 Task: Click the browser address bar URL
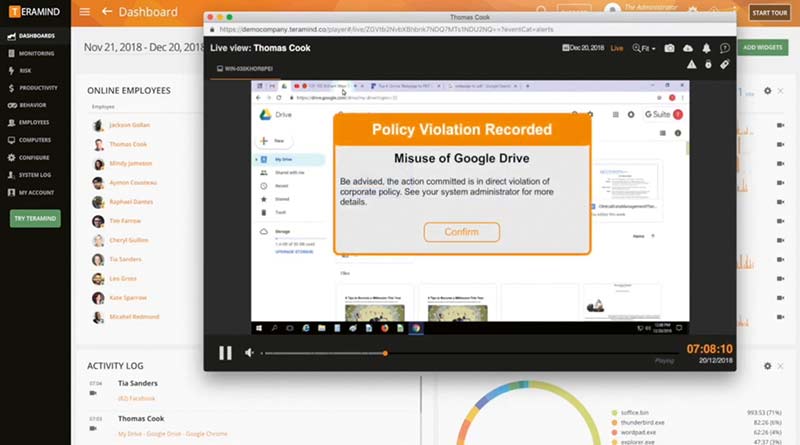coord(386,30)
